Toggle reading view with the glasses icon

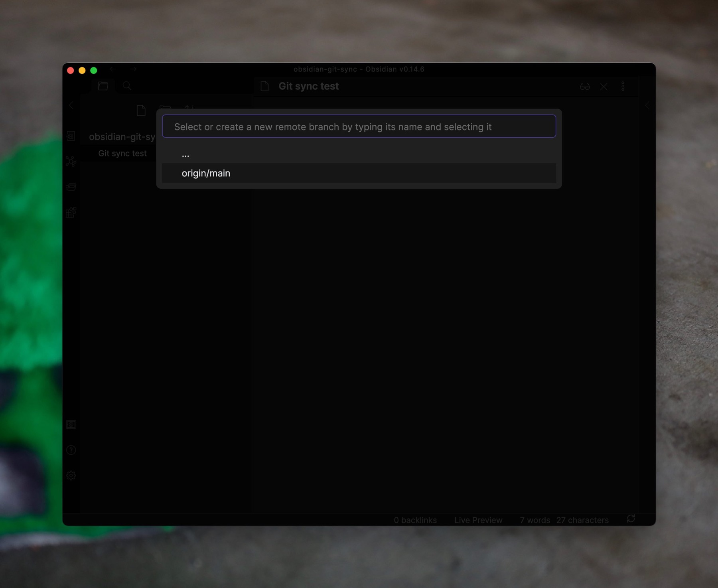coord(585,87)
